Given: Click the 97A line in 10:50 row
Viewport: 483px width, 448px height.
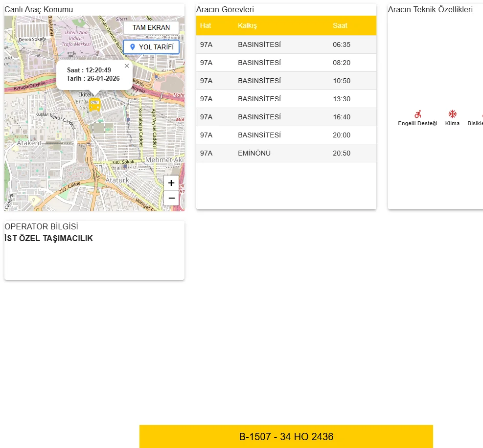Looking at the screenshot, I should (x=206, y=81).
